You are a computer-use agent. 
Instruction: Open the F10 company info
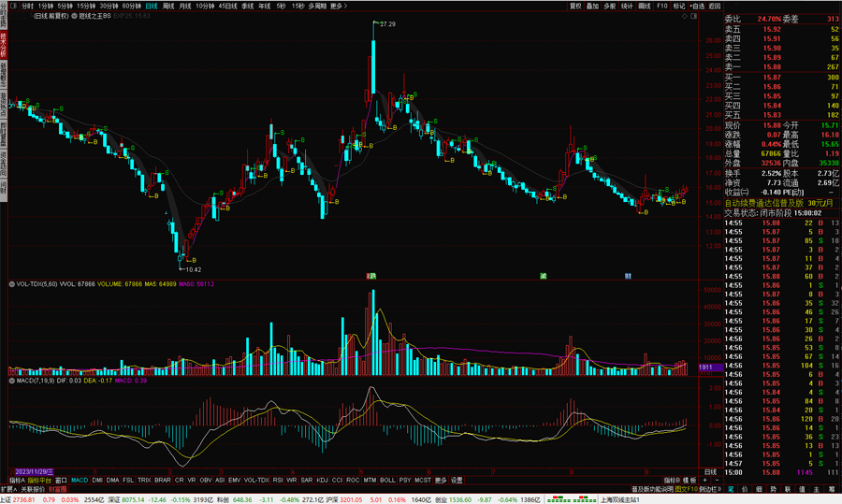662,6
